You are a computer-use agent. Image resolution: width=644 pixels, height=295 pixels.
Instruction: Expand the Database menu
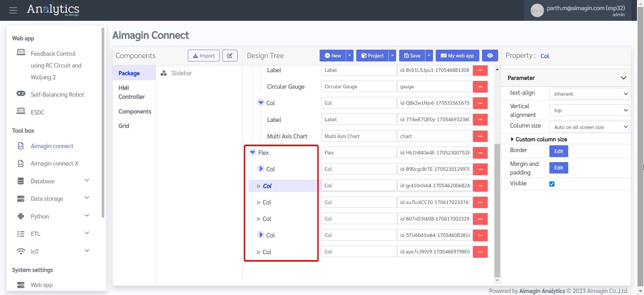pos(87,181)
